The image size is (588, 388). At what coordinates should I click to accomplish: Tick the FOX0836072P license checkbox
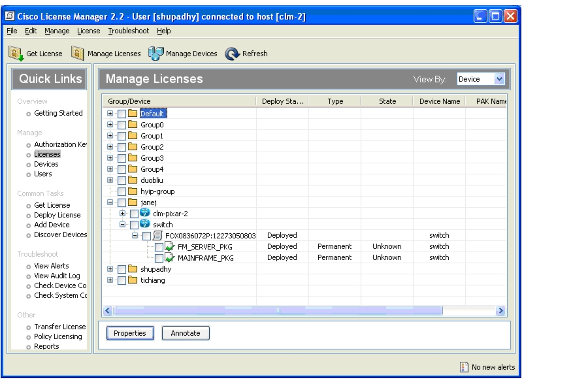tap(146, 236)
